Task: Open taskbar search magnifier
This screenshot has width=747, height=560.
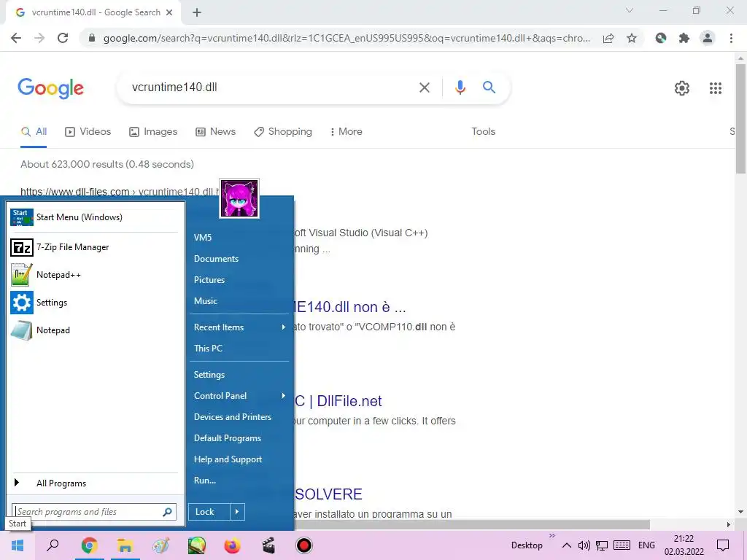Action: coord(53,545)
